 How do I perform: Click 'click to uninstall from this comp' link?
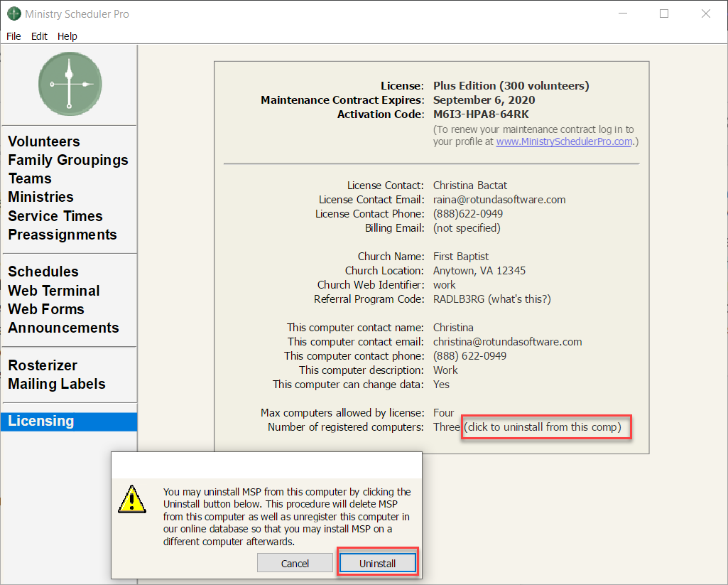pos(543,427)
